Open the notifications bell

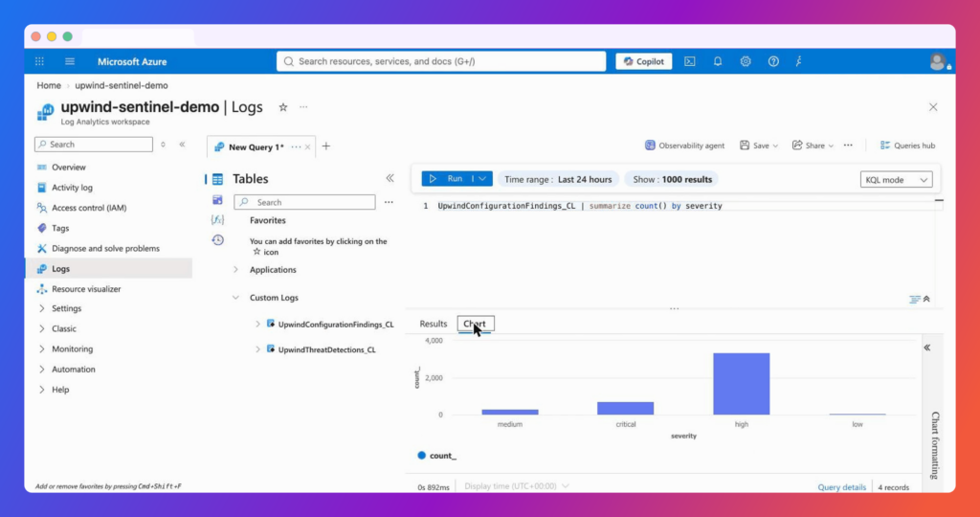(x=718, y=61)
